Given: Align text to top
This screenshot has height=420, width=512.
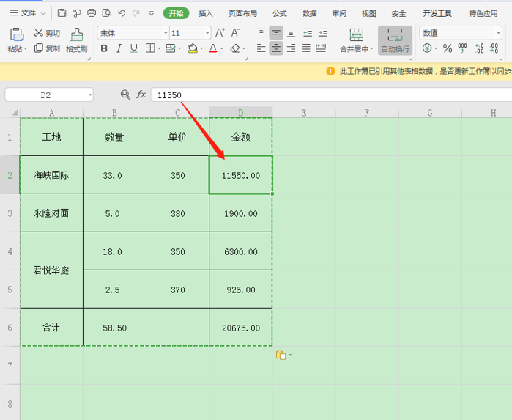Looking at the screenshot, I should 261,33.
